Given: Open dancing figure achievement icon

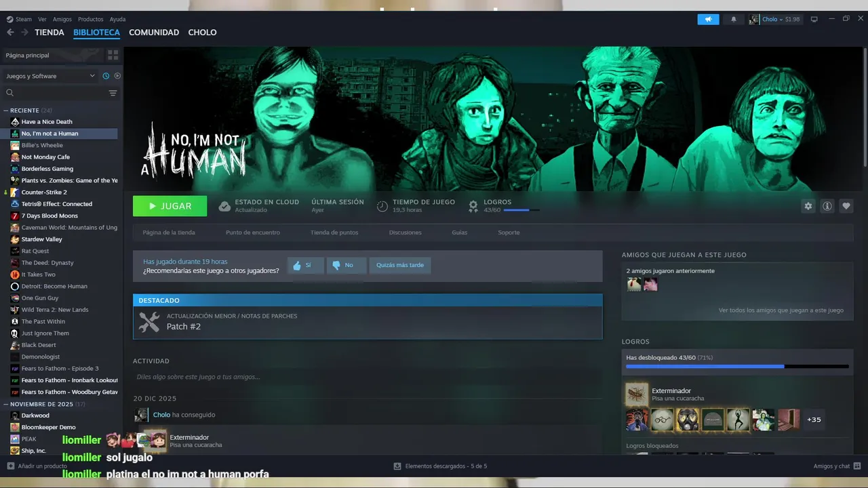Looking at the screenshot, I should point(738,420).
